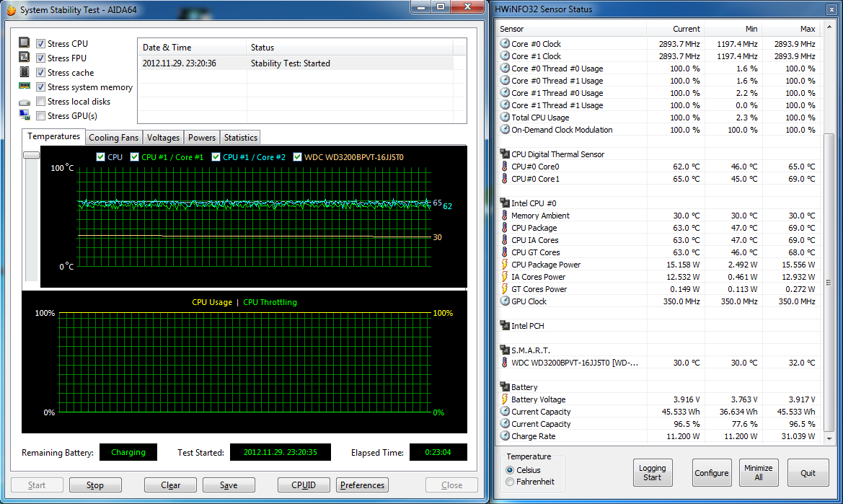
Task: Enable the Stress local disks checkbox
Action: pos(41,102)
